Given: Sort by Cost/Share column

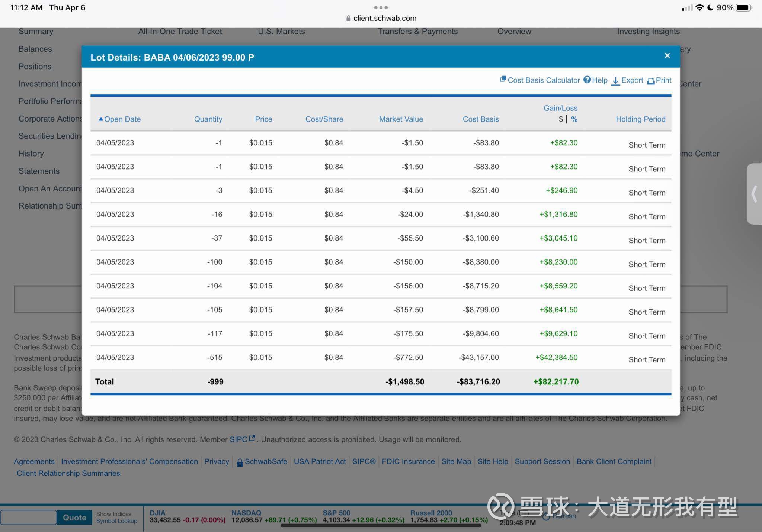Looking at the screenshot, I should coord(324,119).
